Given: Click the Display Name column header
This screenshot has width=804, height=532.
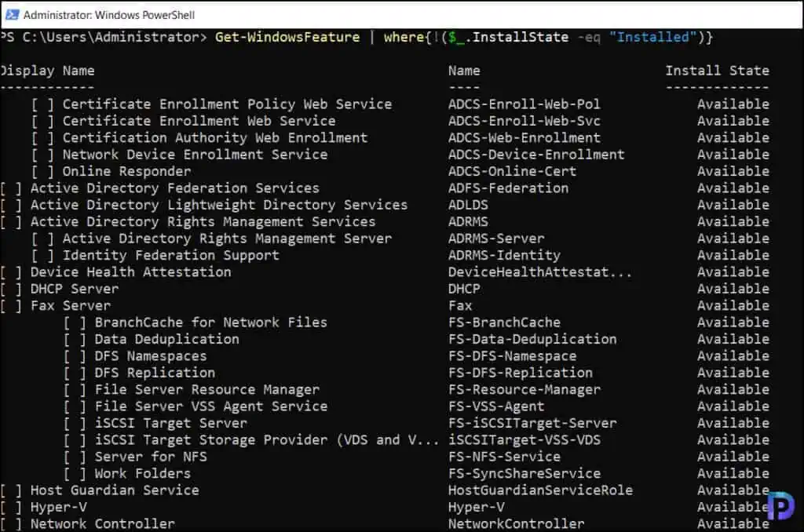Looking at the screenshot, I should coord(47,71).
